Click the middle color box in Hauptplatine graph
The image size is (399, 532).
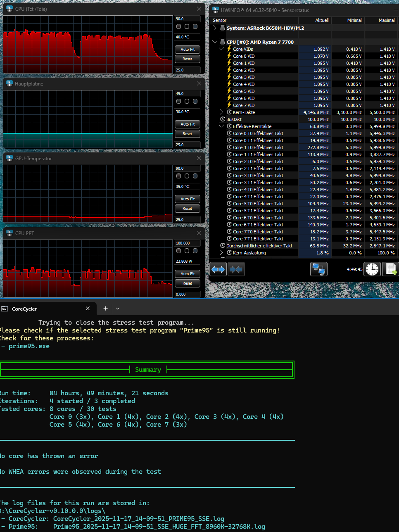[187, 101]
